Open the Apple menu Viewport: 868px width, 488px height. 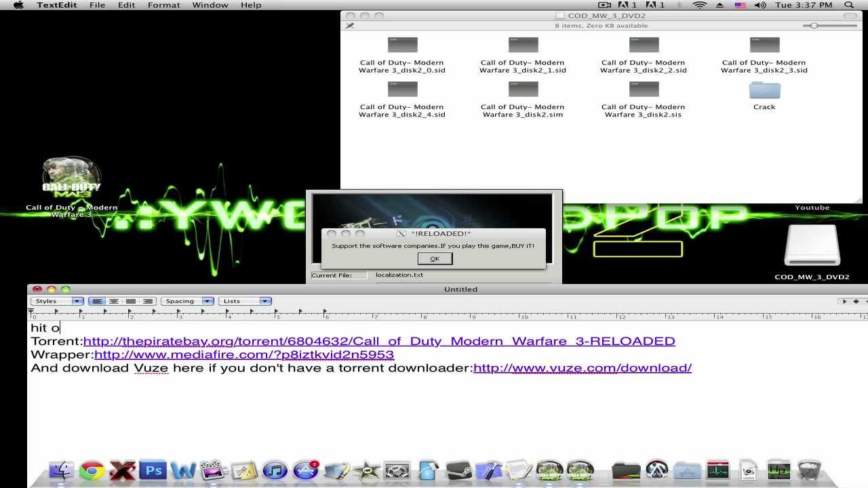pyautogui.click(x=18, y=5)
